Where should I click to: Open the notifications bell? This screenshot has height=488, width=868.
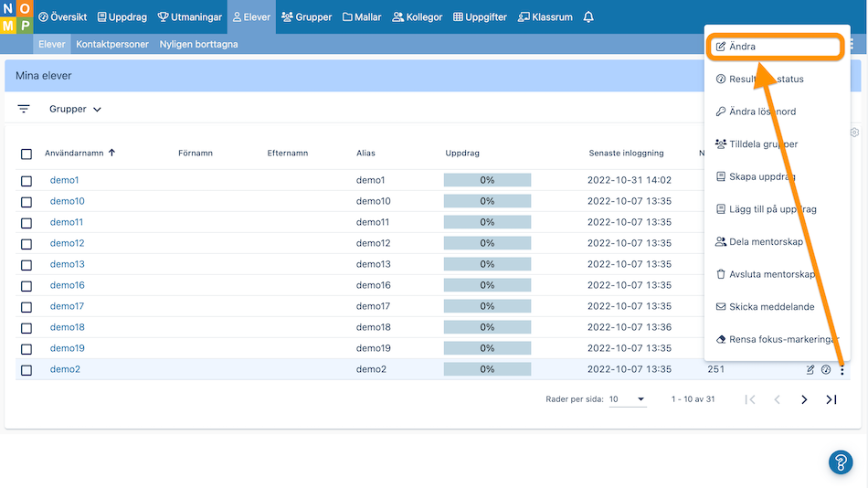(x=588, y=17)
